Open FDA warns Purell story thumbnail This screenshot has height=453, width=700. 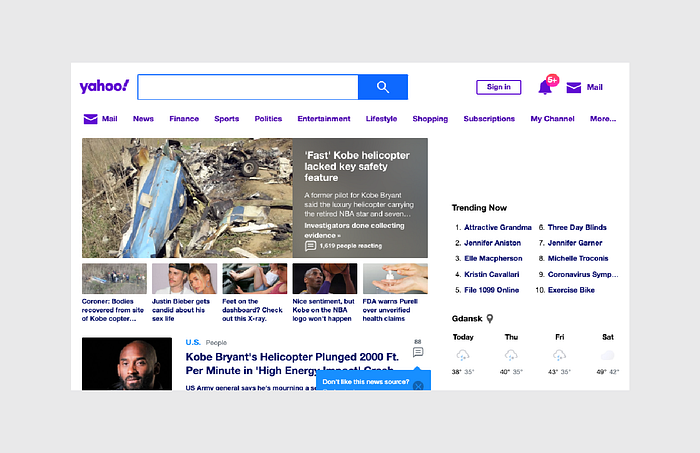coord(395,278)
